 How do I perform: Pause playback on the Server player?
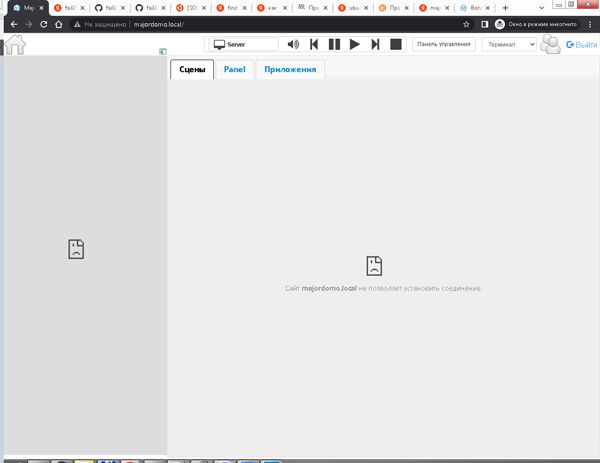click(334, 44)
